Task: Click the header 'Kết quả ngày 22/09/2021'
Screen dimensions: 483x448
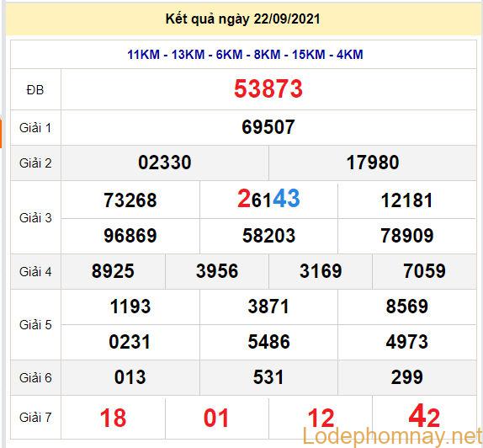Action: click(x=242, y=19)
